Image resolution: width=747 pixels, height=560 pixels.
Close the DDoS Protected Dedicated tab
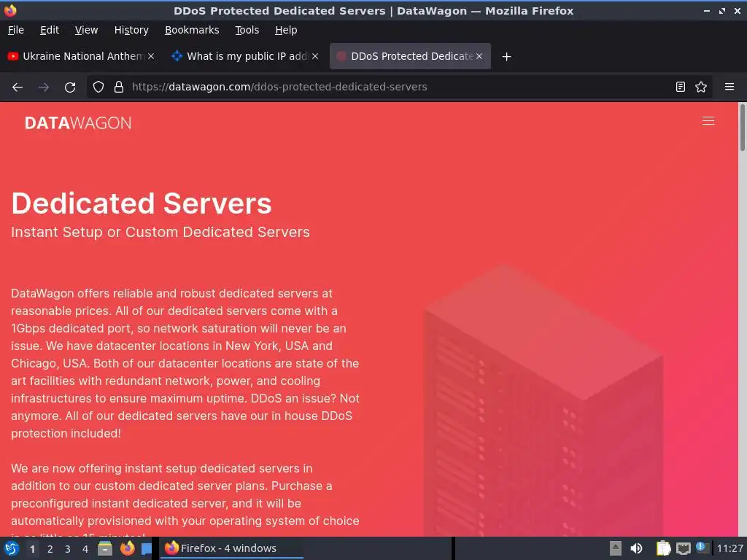point(479,56)
